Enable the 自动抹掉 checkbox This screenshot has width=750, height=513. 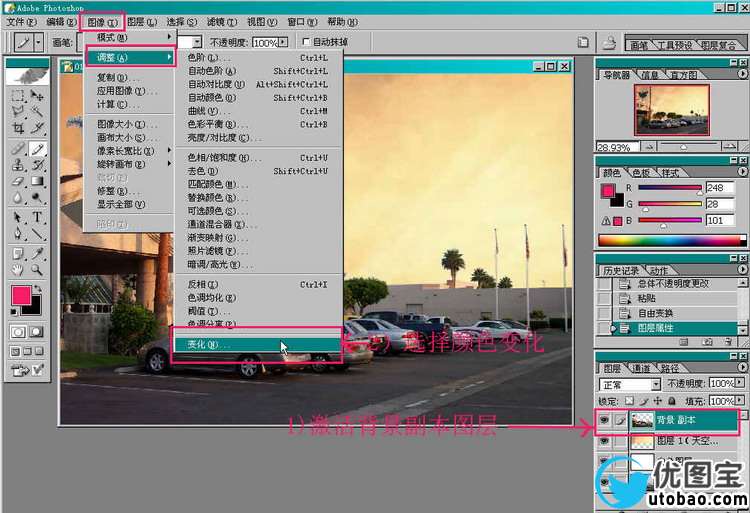[x=307, y=43]
